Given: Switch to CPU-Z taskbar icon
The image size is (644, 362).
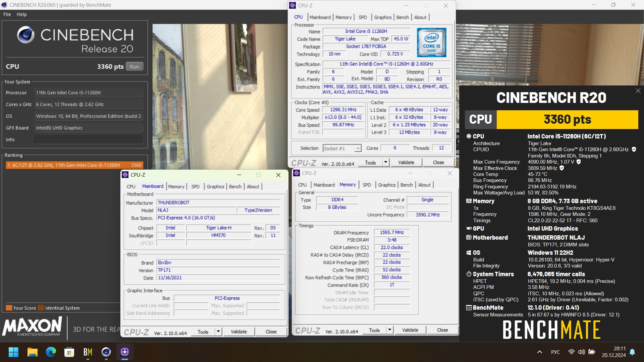Looking at the screenshot, I should pyautogui.click(x=124, y=352).
